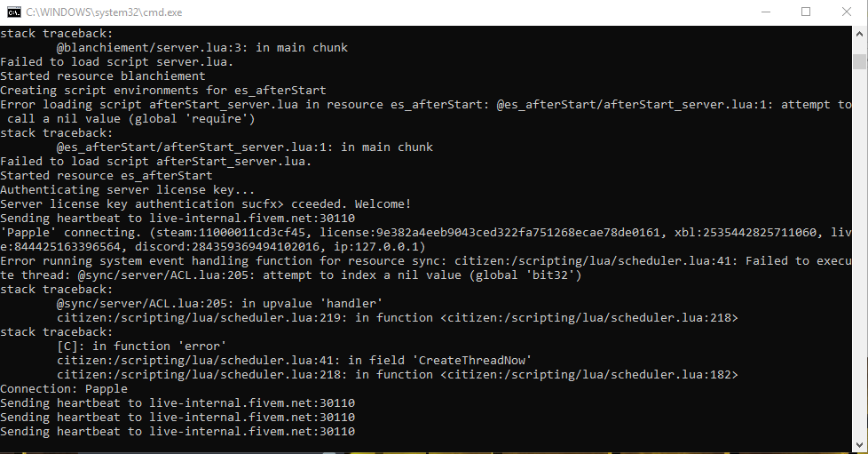This screenshot has width=868, height=454.
Task: Close the command prompt window
Action: [847, 12]
